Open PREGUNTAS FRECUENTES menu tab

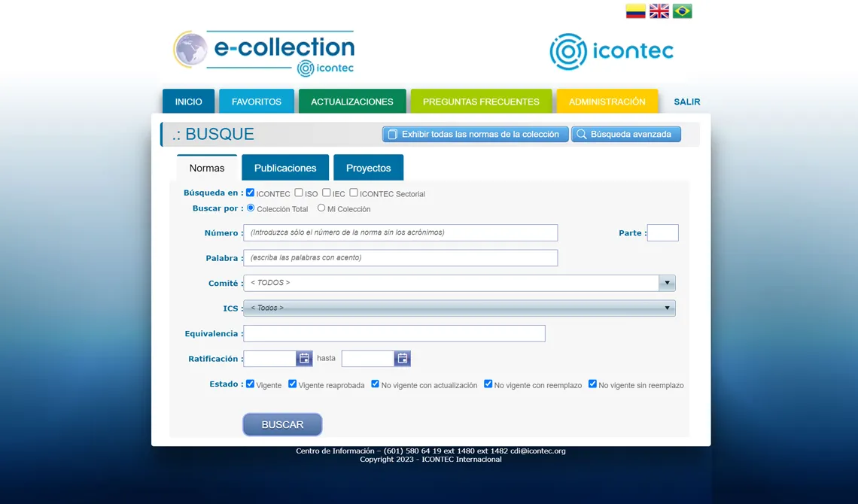point(481,102)
